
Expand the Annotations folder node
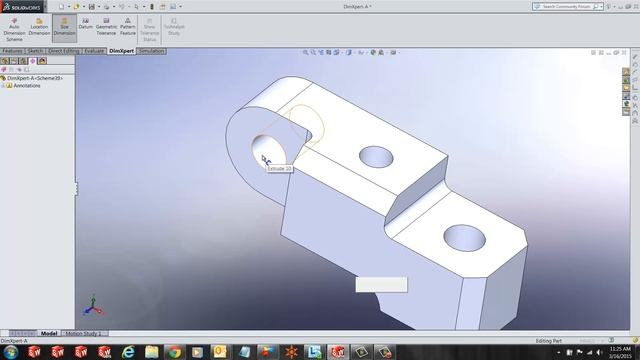coord(3,86)
